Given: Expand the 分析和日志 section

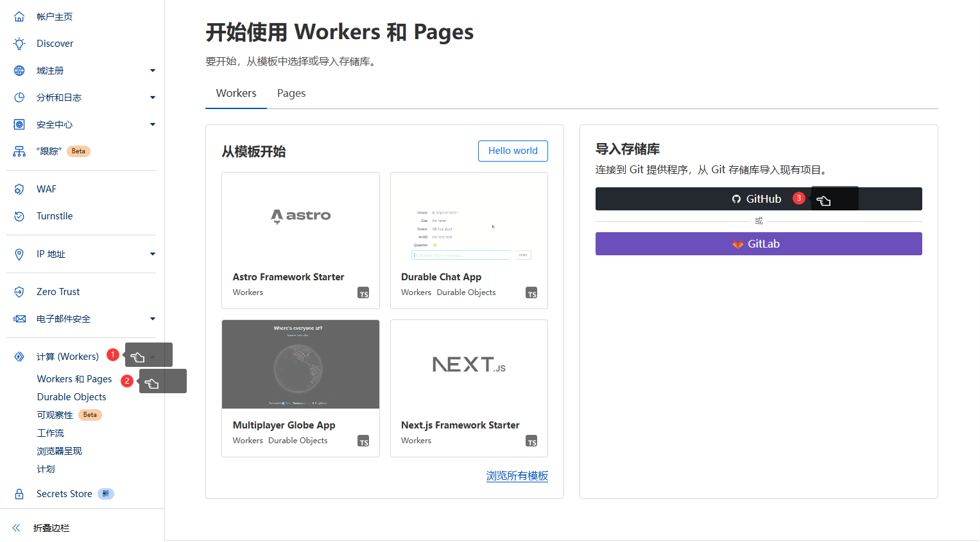Looking at the screenshot, I should coord(152,97).
